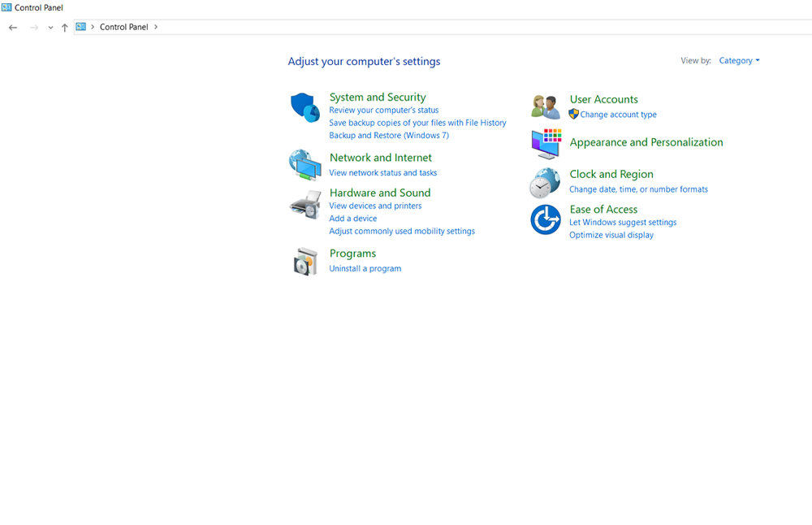812x525 pixels.
Task: Click the Clock and Region icon
Action: (x=546, y=183)
